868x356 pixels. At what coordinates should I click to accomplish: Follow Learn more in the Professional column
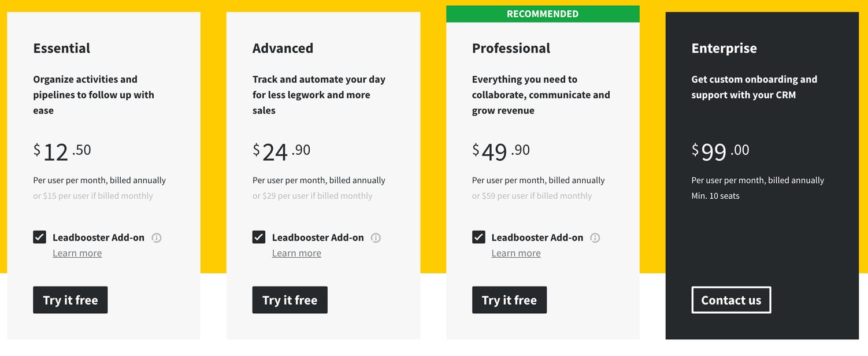pyautogui.click(x=516, y=253)
